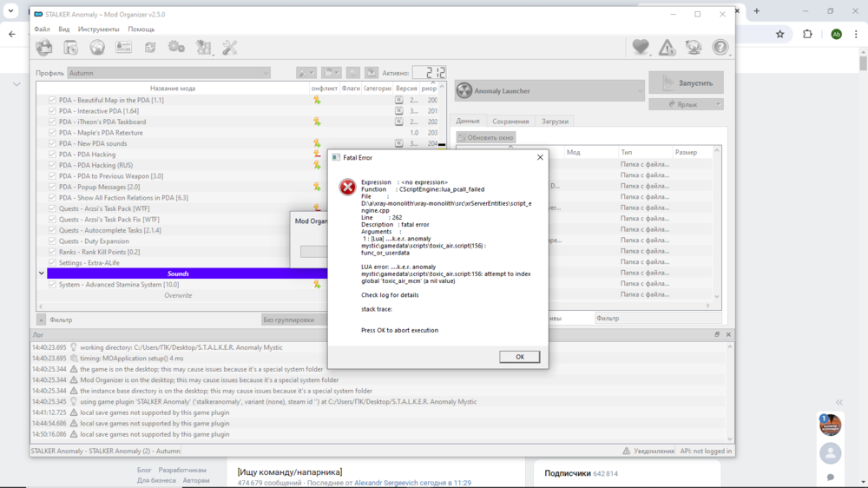Click the warning icon next to Уведомления
Image resolution: width=868 pixels, height=488 pixels.
click(626, 451)
